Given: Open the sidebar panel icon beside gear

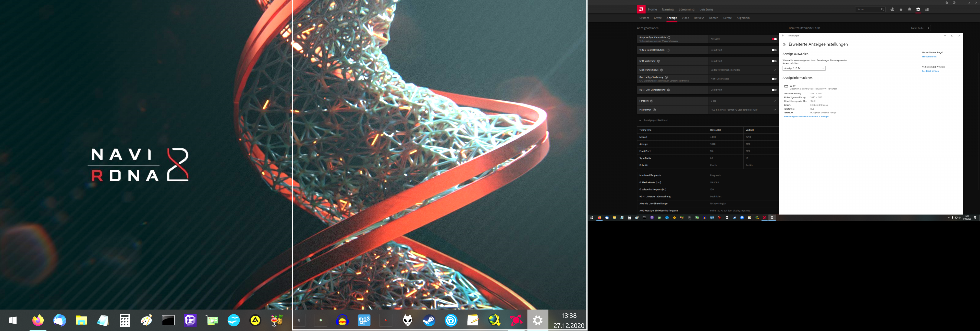Looking at the screenshot, I should pos(927,9).
